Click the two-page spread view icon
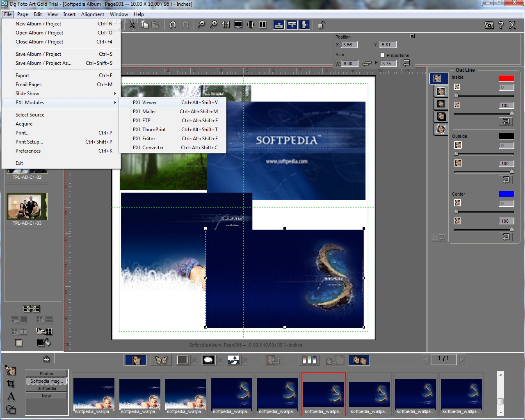525x420 pixels. pos(262,25)
